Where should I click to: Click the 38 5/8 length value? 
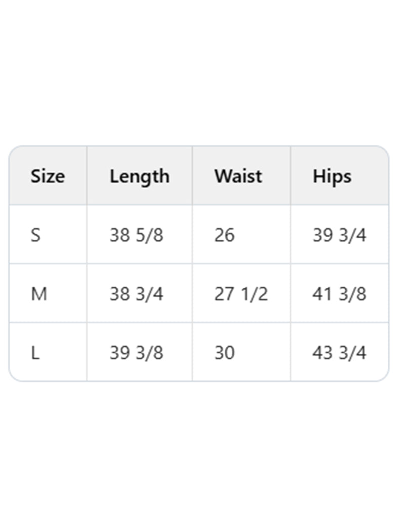[x=136, y=235]
